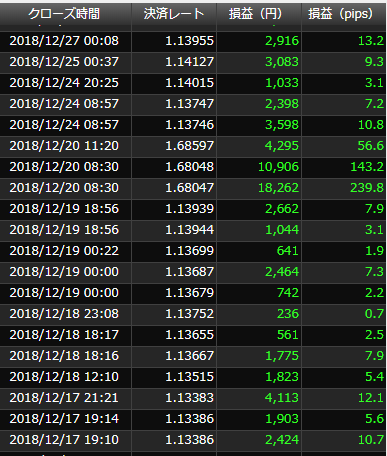
Task: Select the close time 2018/12/25 00:37
Action: click(x=64, y=62)
